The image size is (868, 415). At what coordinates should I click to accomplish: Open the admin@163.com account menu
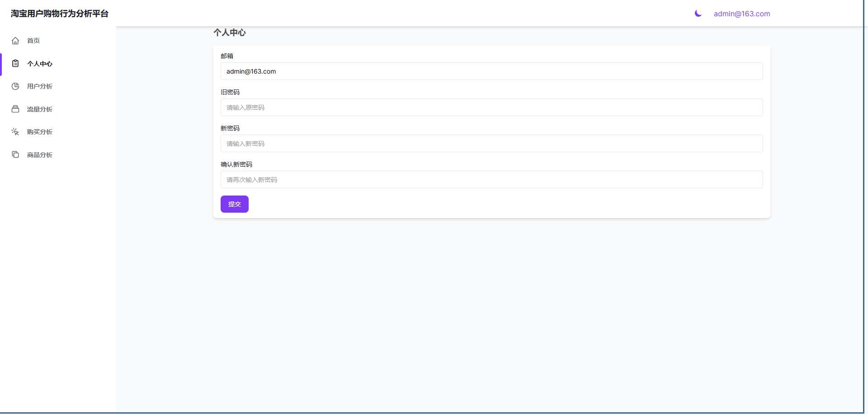click(x=741, y=14)
